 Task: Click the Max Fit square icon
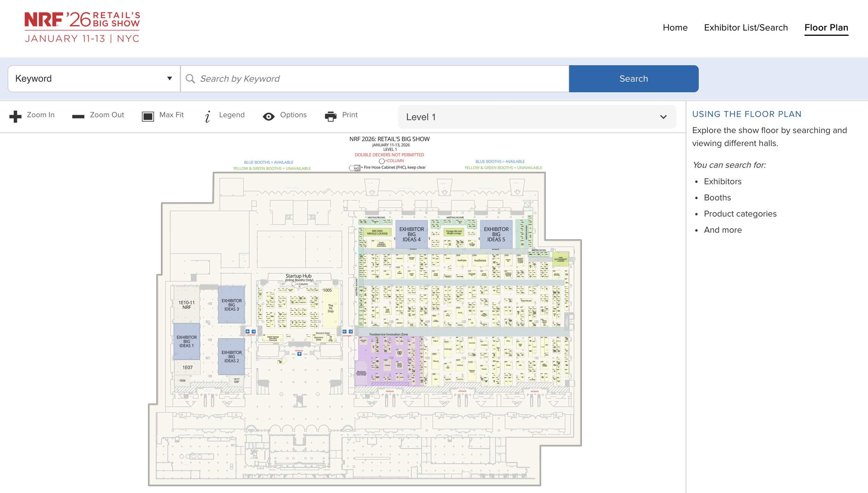tap(148, 116)
